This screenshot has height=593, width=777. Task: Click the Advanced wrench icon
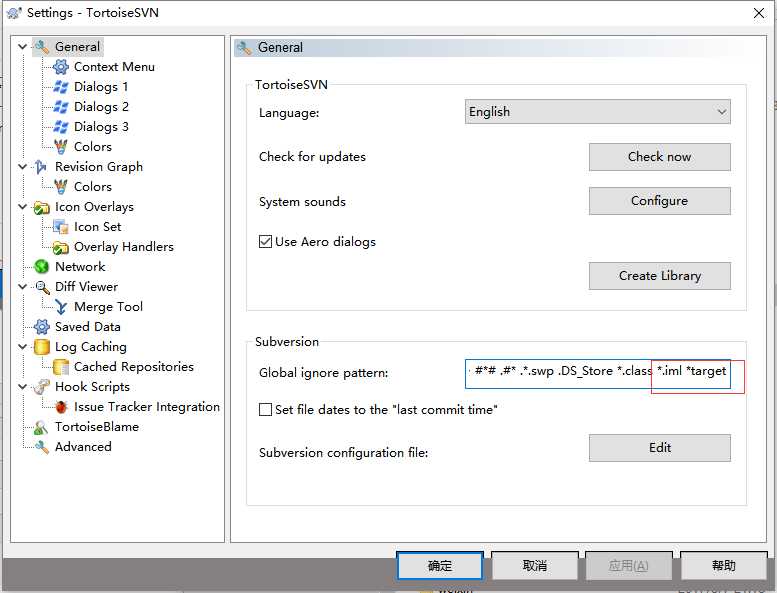pyautogui.click(x=42, y=447)
